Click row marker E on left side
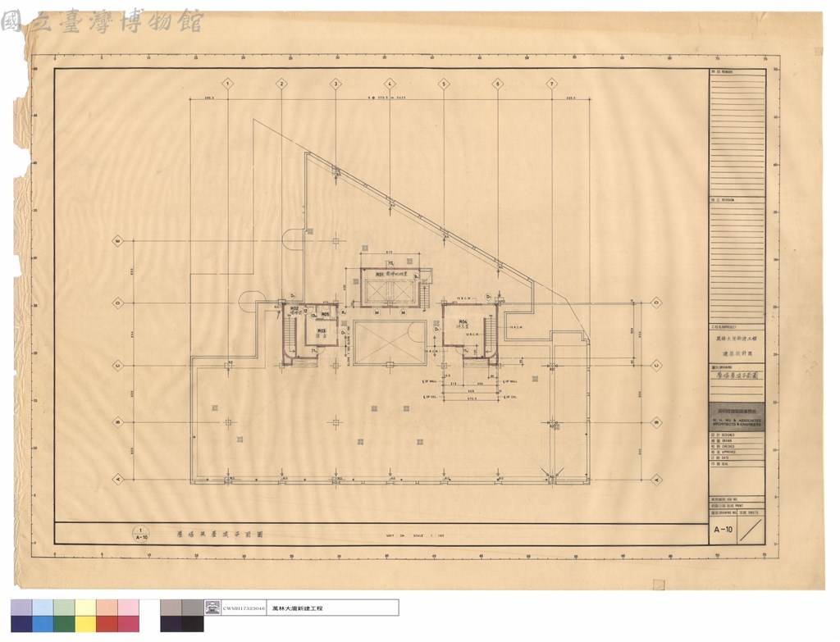 [x=118, y=242]
